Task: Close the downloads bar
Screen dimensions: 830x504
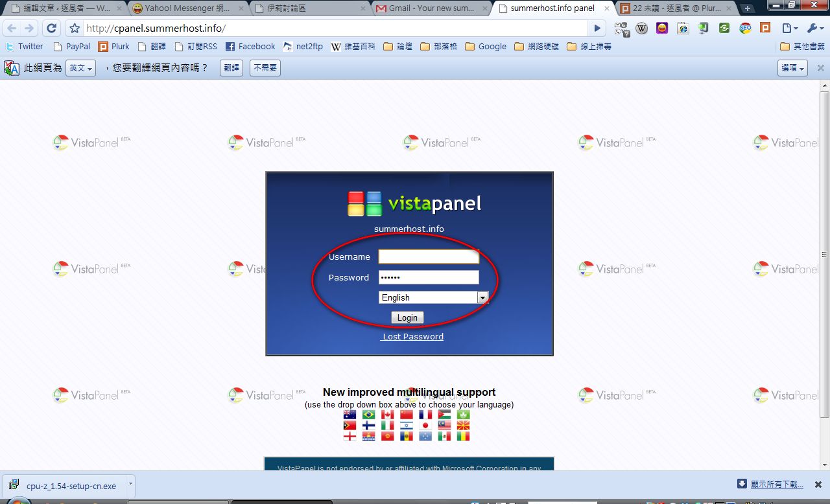Action: (818, 485)
